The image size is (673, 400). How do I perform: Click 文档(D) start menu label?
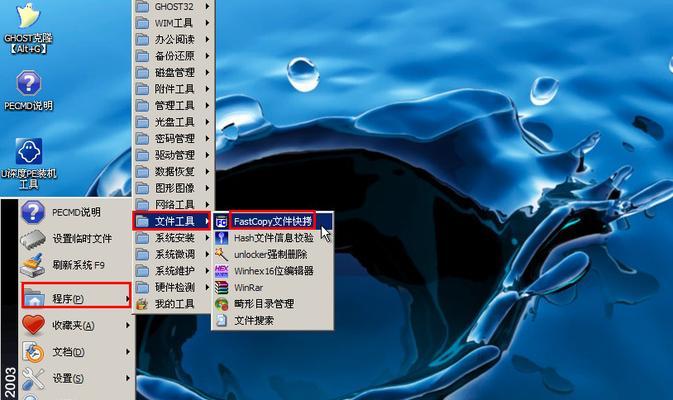pos(68,352)
